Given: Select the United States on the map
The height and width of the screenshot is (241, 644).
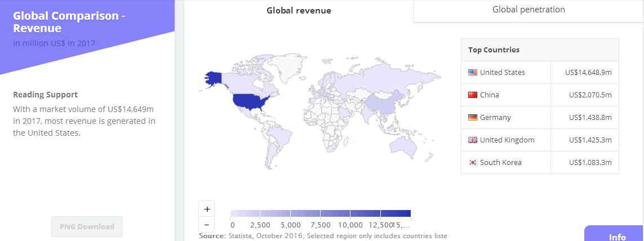Looking at the screenshot, I should pos(252,101).
